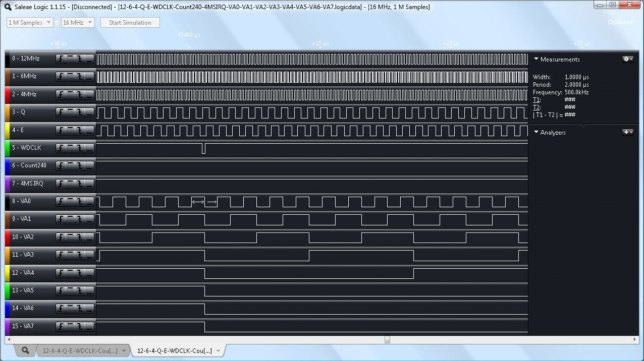Start the simulation

130,23
